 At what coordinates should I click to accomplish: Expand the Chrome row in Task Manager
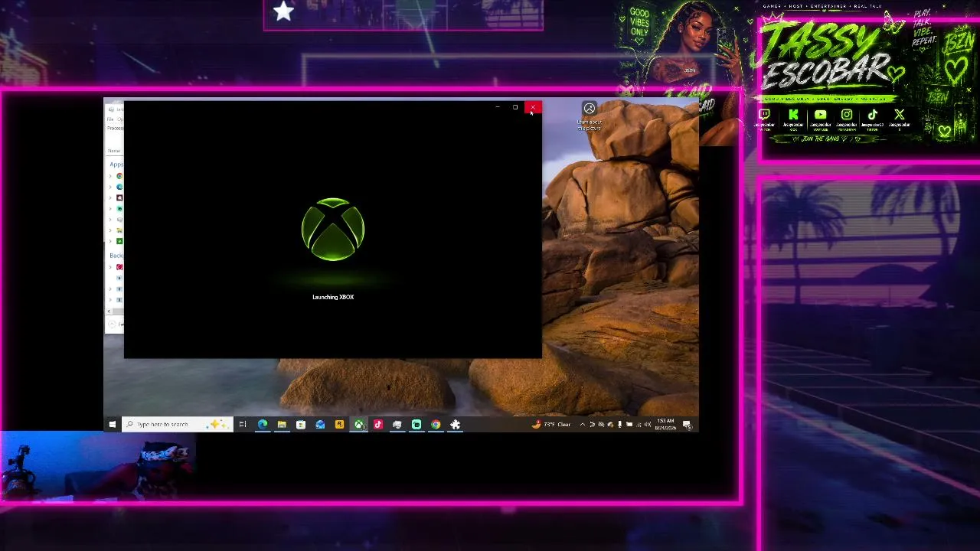coord(110,176)
